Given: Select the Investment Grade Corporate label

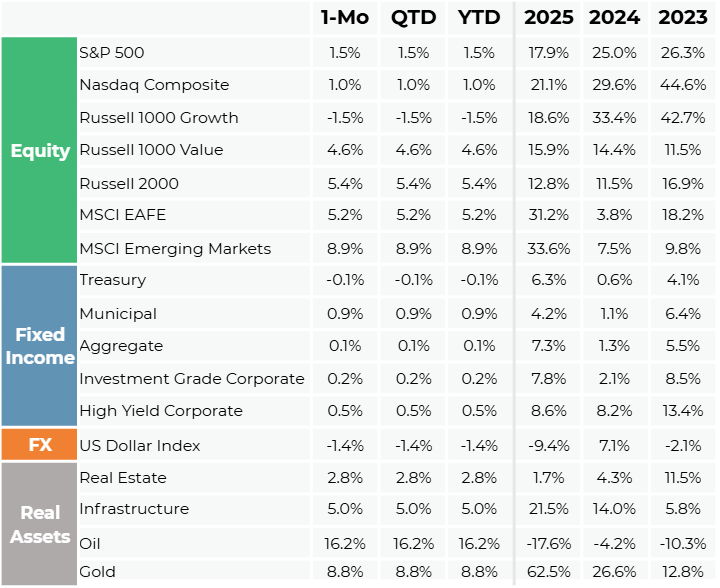Looking at the screenshot, I should 191,379.
